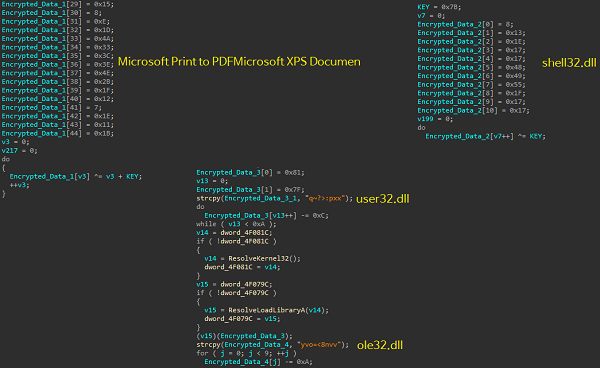This screenshot has height=368, width=600.
Task: Click the Encrypted_Data_2[10] assignment line
Action: pos(473,110)
